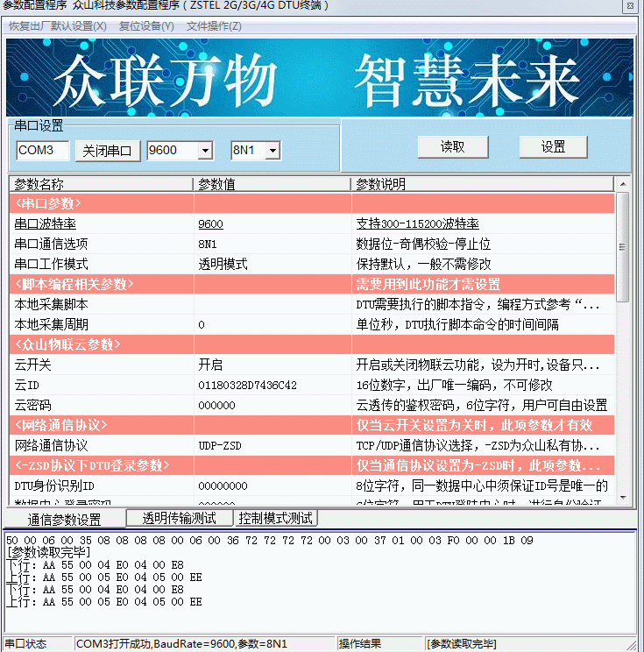Select the DTU身份识别ID parameter row
Screen dimensions: 644x652
(312, 485)
